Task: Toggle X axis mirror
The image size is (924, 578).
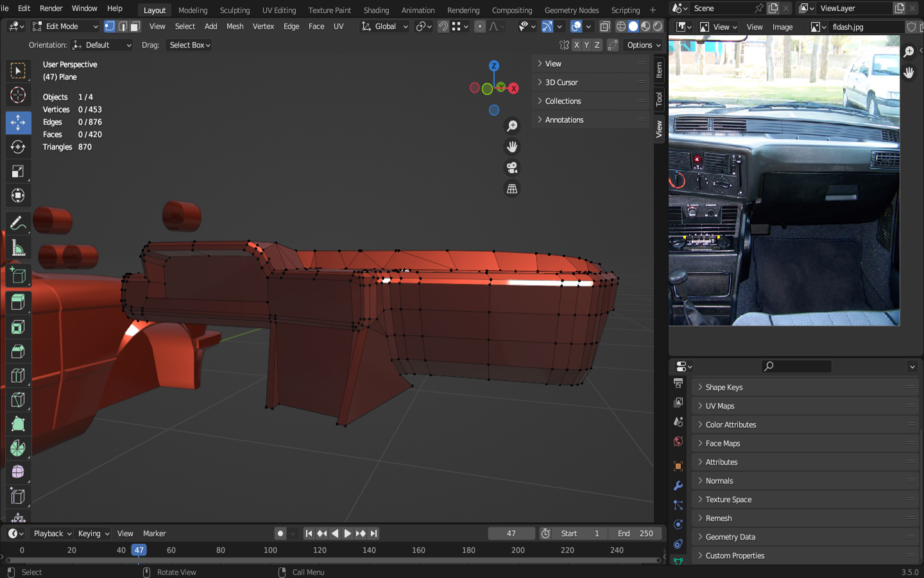Action: [576, 45]
